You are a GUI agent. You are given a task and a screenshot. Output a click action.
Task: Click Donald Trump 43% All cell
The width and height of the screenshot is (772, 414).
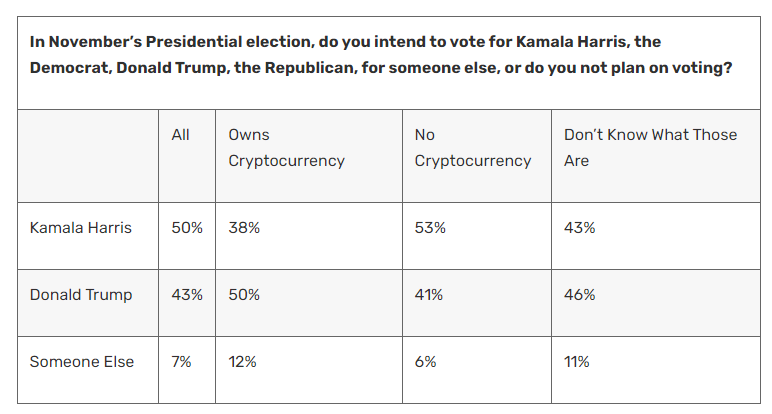187,295
